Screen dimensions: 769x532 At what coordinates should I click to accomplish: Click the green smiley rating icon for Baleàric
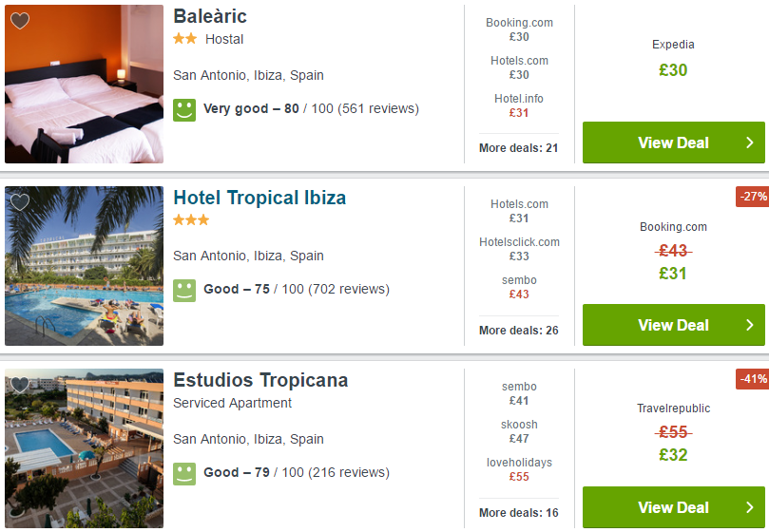(184, 108)
